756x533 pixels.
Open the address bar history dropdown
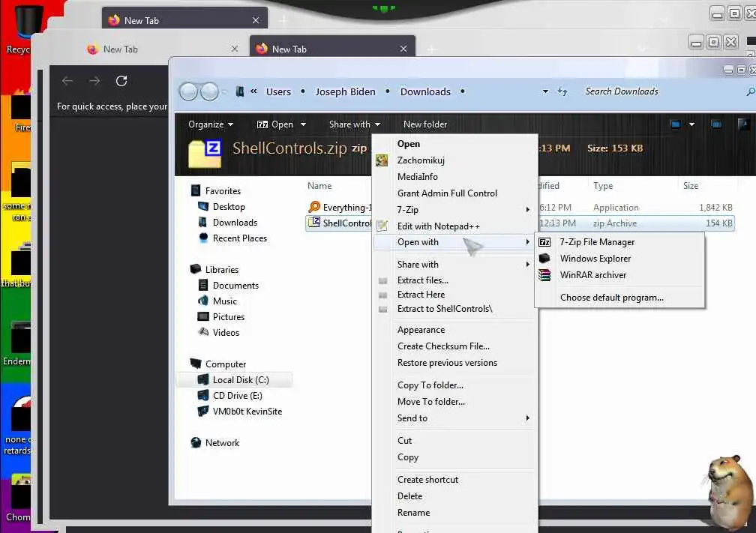coord(545,91)
